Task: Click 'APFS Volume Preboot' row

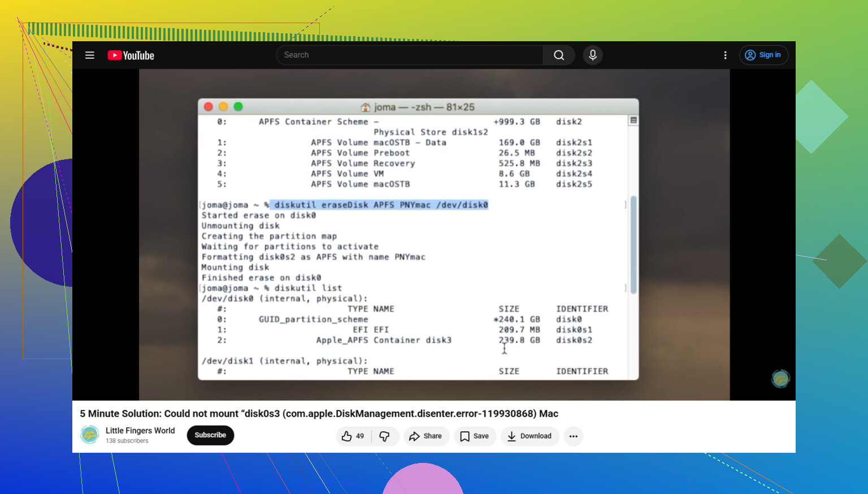Action: 405,153
